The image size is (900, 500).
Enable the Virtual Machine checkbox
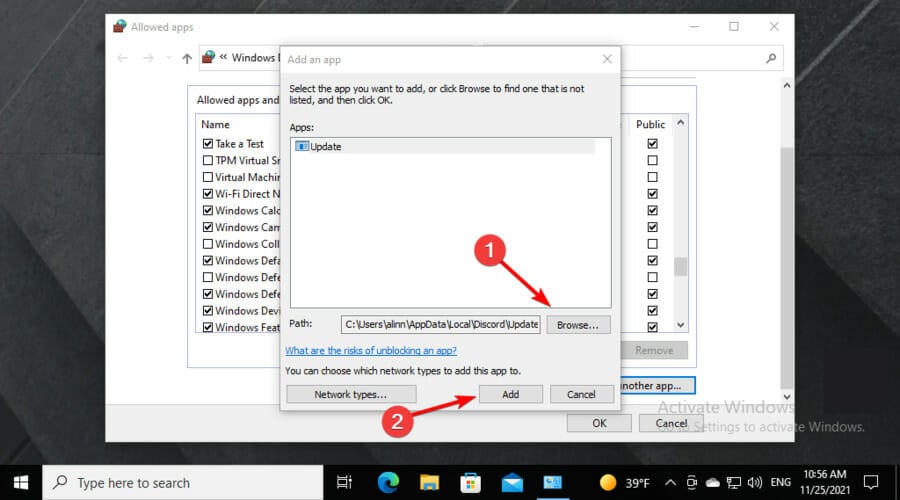[x=208, y=177]
